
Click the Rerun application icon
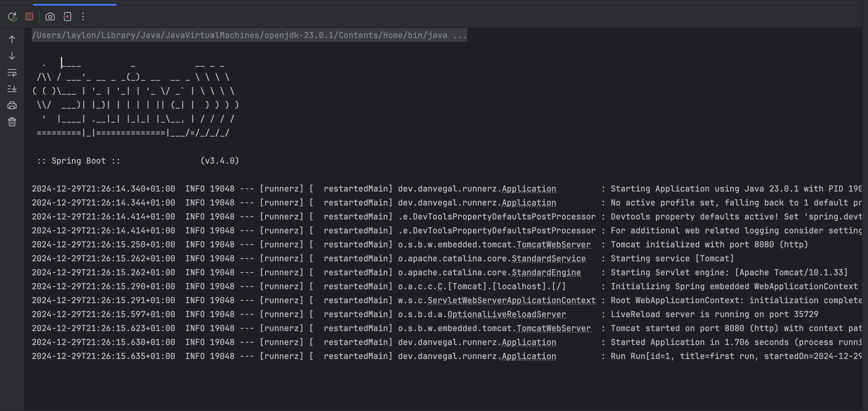[12, 16]
